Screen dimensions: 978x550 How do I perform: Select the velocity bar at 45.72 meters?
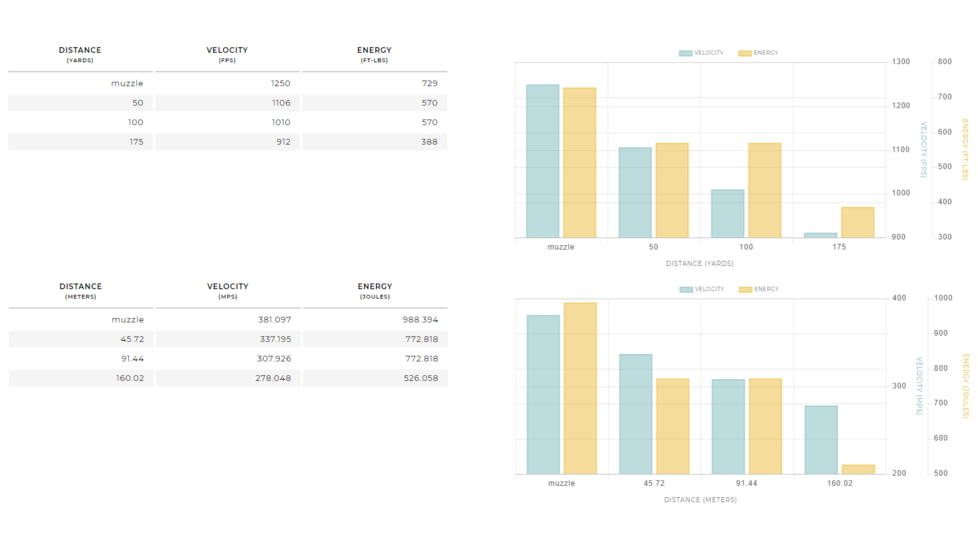(x=635, y=414)
